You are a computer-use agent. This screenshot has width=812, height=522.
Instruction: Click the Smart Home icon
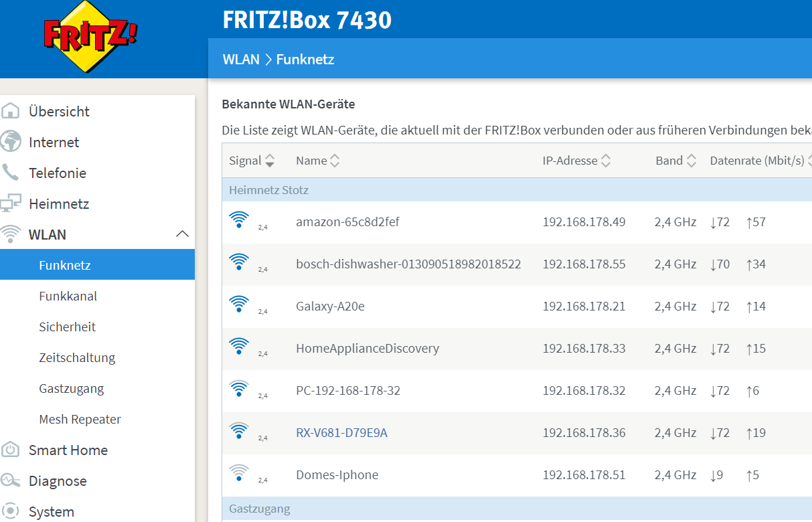point(11,450)
